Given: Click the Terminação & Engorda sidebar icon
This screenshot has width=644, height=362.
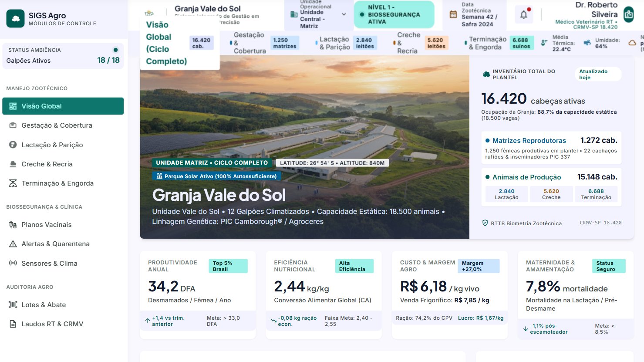Looking at the screenshot, I should pyautogui.click(x=13, y=183).
